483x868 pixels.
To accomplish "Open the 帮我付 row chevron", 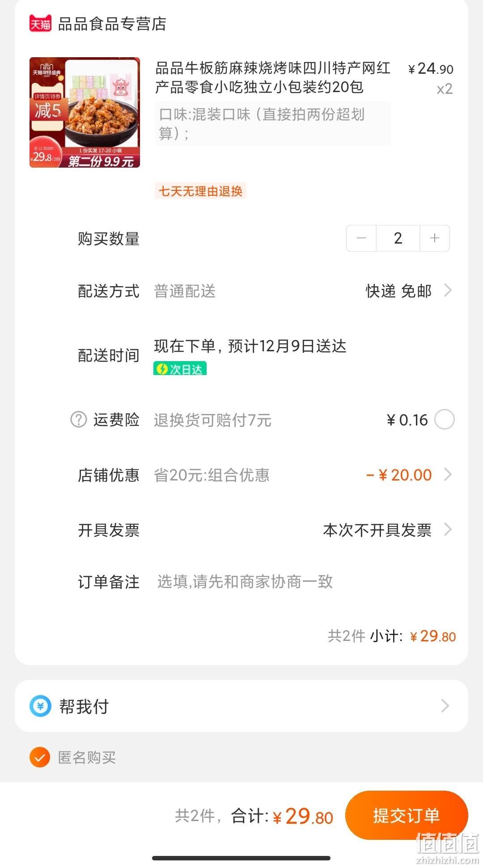I will 445,706.
